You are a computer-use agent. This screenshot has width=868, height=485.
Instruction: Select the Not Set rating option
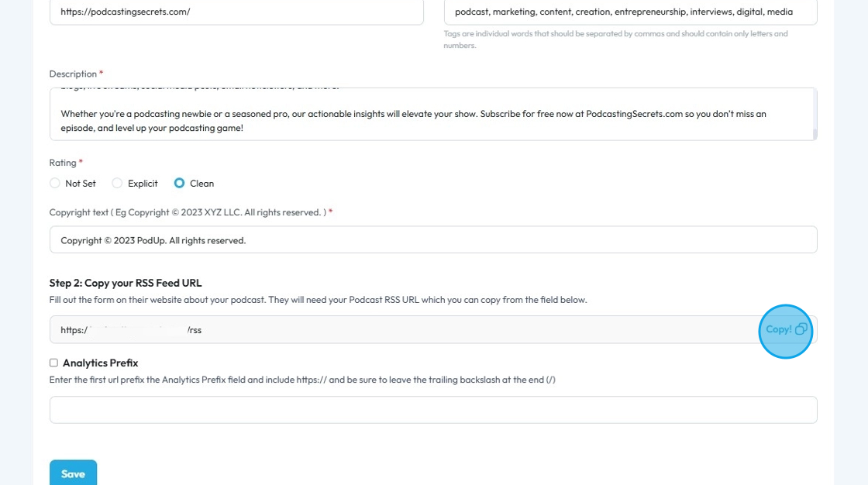55,184
